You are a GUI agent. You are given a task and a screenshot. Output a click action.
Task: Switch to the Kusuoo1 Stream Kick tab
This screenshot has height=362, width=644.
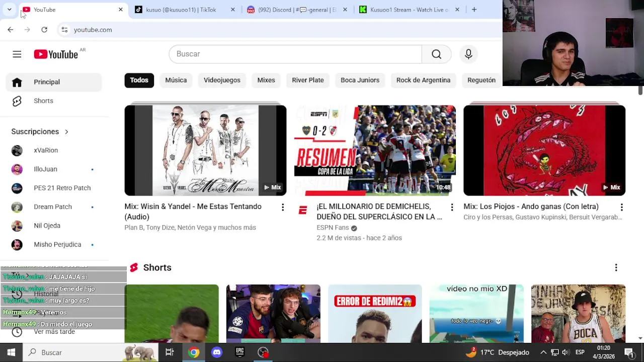pos(409,10)
